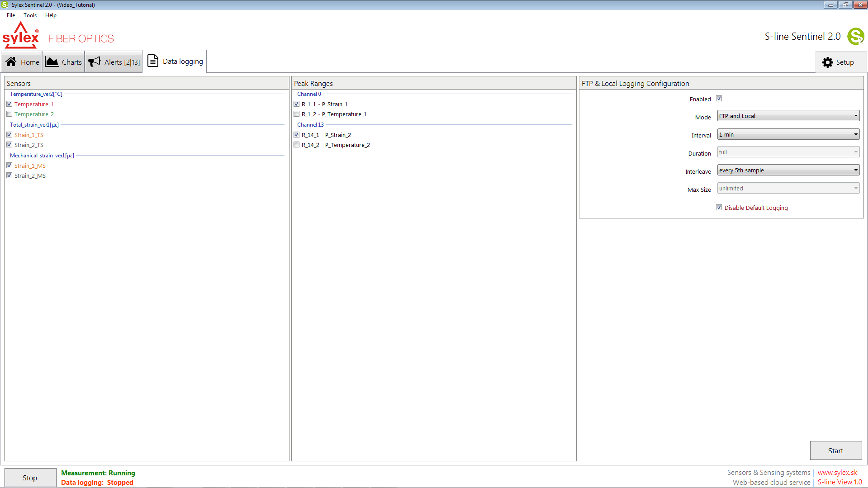The height and width of the screenshot is (488, 868).
Task: Toggle the R_1_2 - P_Temperature_1 checkbox
Action: (297, 114)
